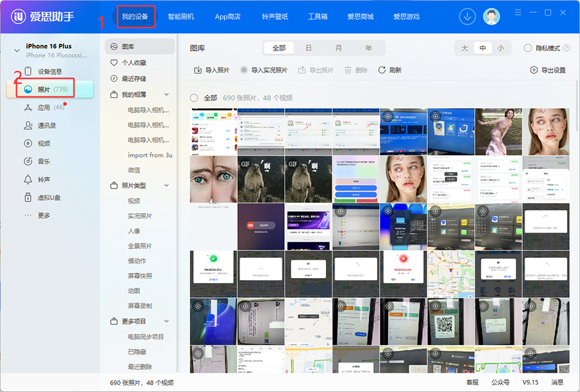Open 导出设置 hexagon settings icon
Screen dimensions: 580x392
(x=534, y=70)
